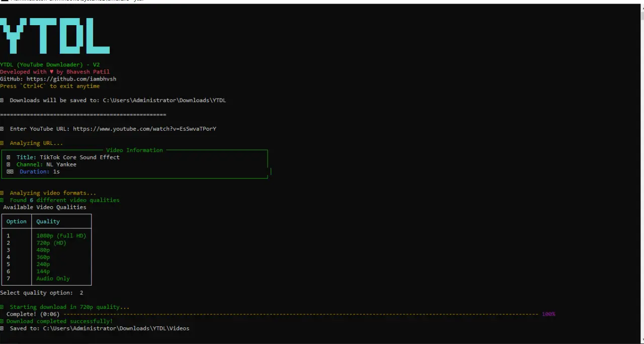Click the 'Quality' column header
644x344 pixels.
click(x=48, y=221)
